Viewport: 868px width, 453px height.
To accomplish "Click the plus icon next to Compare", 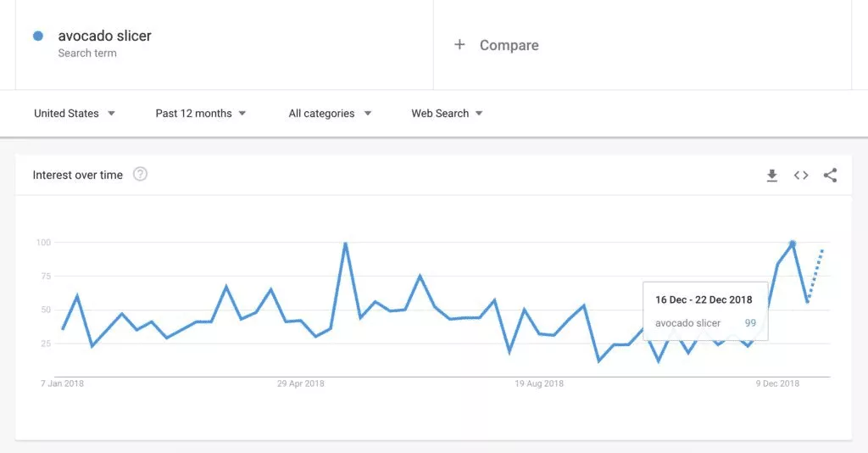I will click(459, 45).
